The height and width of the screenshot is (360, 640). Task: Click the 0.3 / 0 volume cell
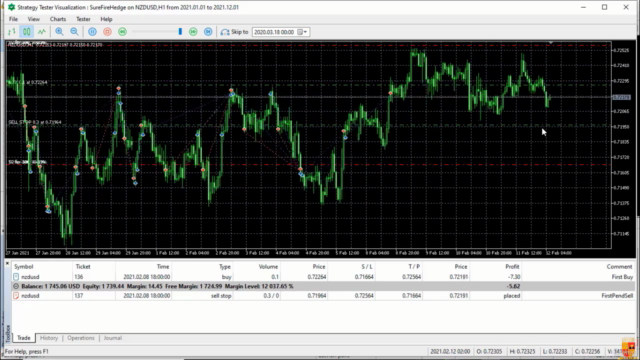[271, 296]
